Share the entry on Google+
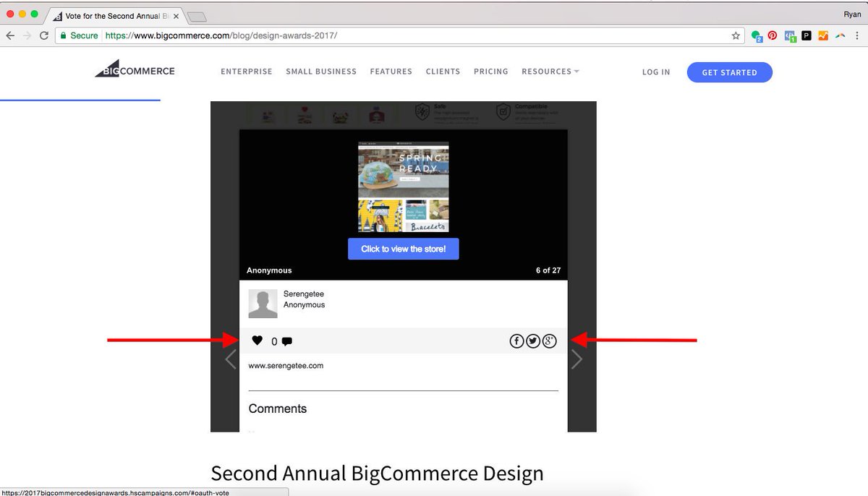The height and width of the screenshot is (496, 868). click(x=550, y=341)
